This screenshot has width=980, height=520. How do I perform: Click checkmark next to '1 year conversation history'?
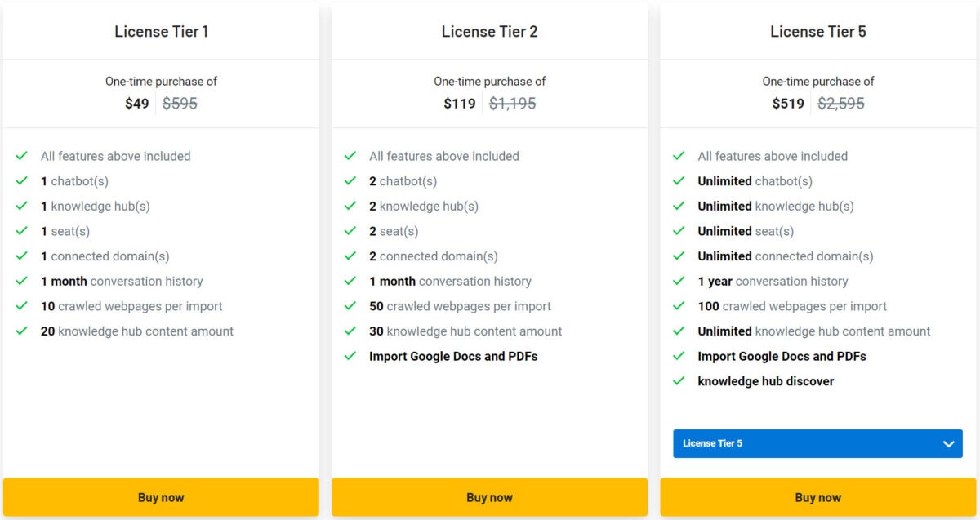pyautogui.click(x=679, y=281)
